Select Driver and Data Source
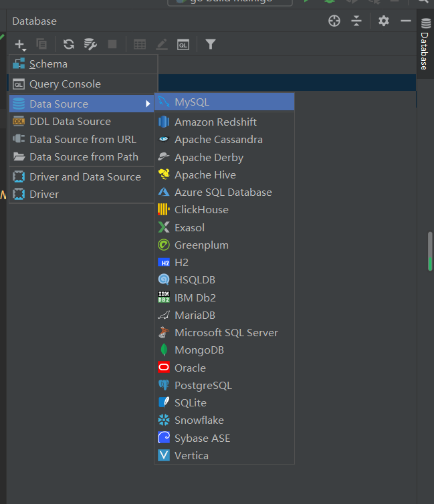 [82, 176]
